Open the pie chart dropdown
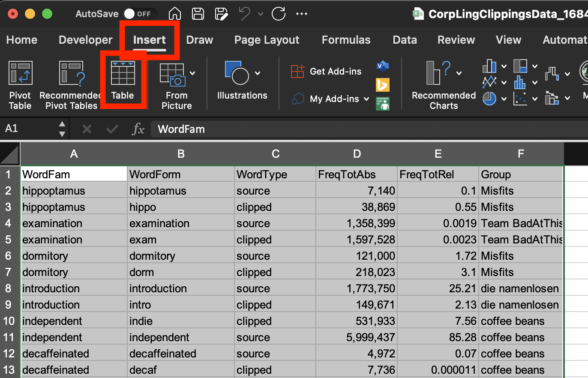Screen dimensions: 588x378 tap(504, 99)
